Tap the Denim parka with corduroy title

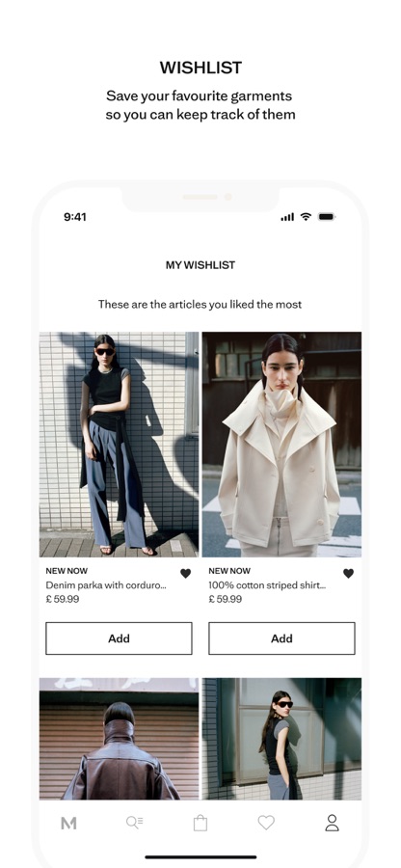point(106,585)
